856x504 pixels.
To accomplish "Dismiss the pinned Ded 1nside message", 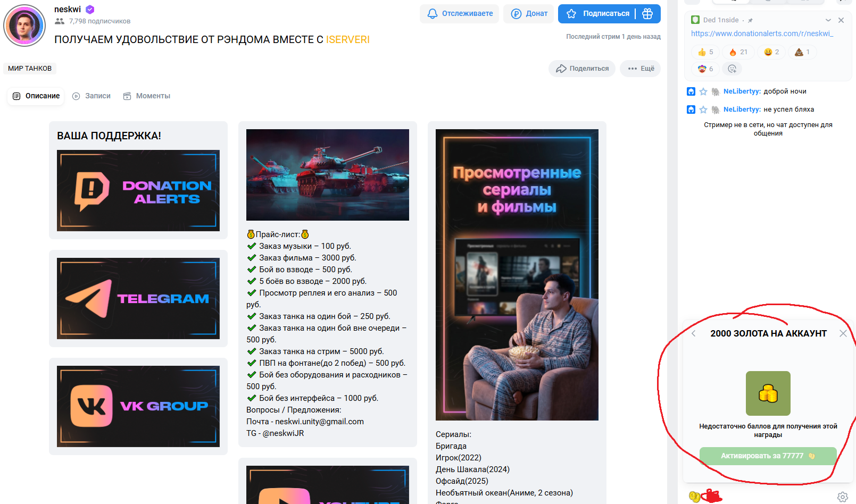I will 841,20.
